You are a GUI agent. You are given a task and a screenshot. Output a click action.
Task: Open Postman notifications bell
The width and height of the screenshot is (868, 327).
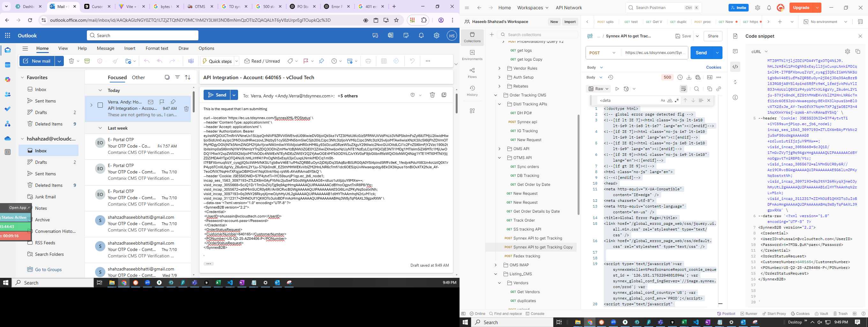(769, 7)
